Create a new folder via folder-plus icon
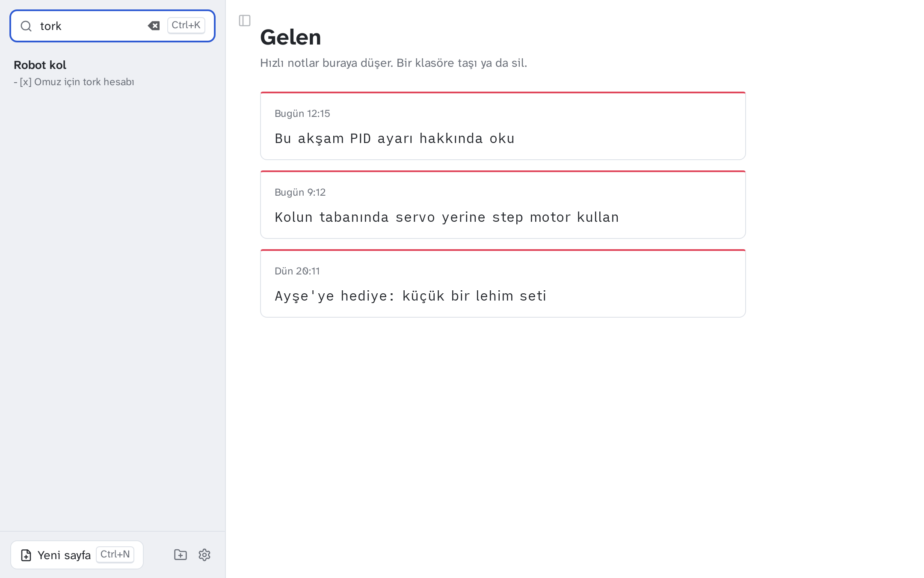 tap(181, 555)
